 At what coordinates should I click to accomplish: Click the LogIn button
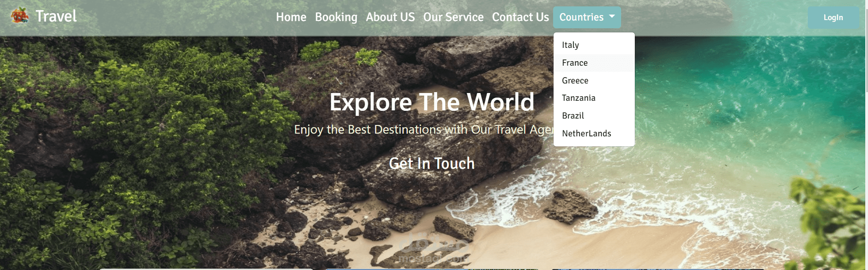click(x=833, y=17)
